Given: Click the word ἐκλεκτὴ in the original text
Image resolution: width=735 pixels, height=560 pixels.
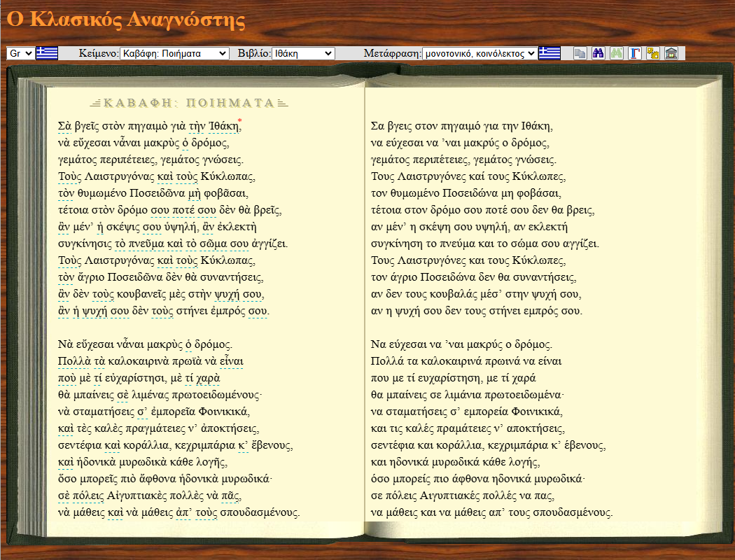Looking at the screenshot, I should pyautogui.click(x=237, y=227).
